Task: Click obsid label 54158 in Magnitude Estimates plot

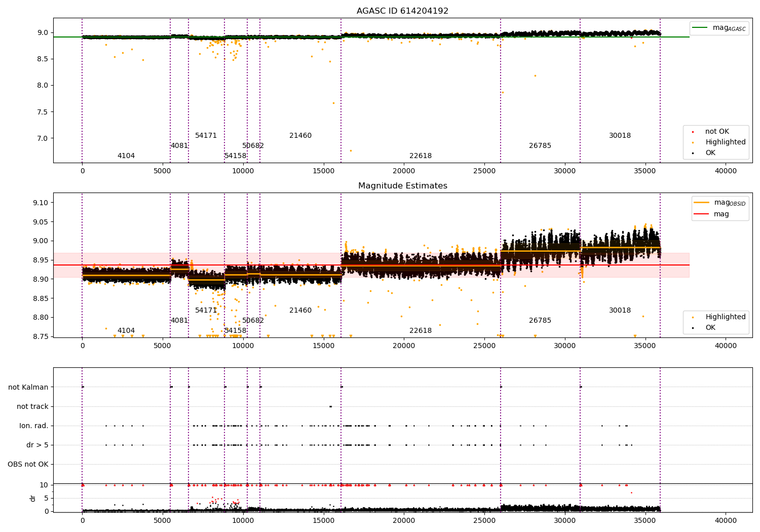Action: (236, 331)
